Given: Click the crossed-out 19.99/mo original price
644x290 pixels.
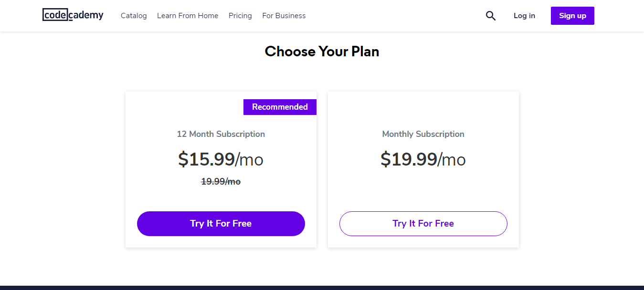Looking at the screenshot, I should tap(221, 181).
